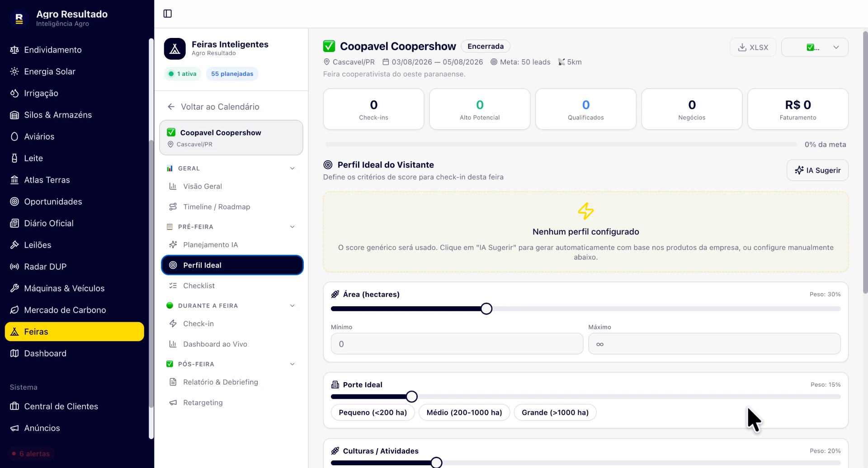This screenshot has height=468, width=868.
Task: Click the Máximo area input field
Action: pyautogui.click(x=714, y=344)
